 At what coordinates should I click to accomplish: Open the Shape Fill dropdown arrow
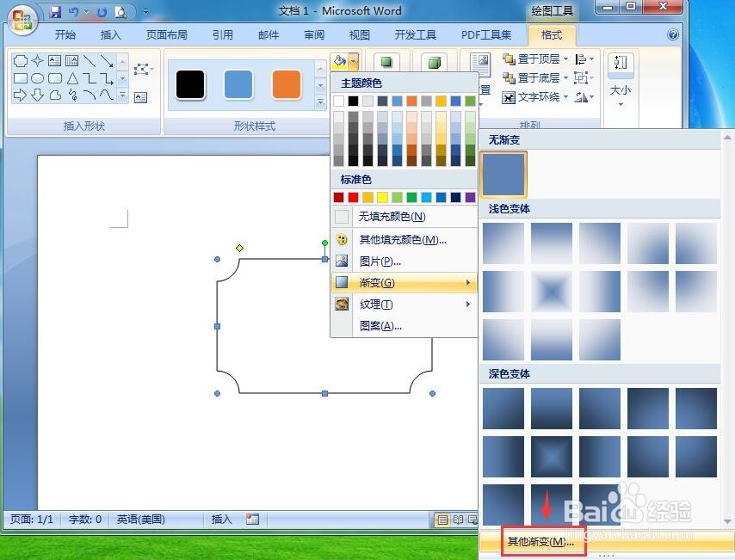click(x=351, y=60)
